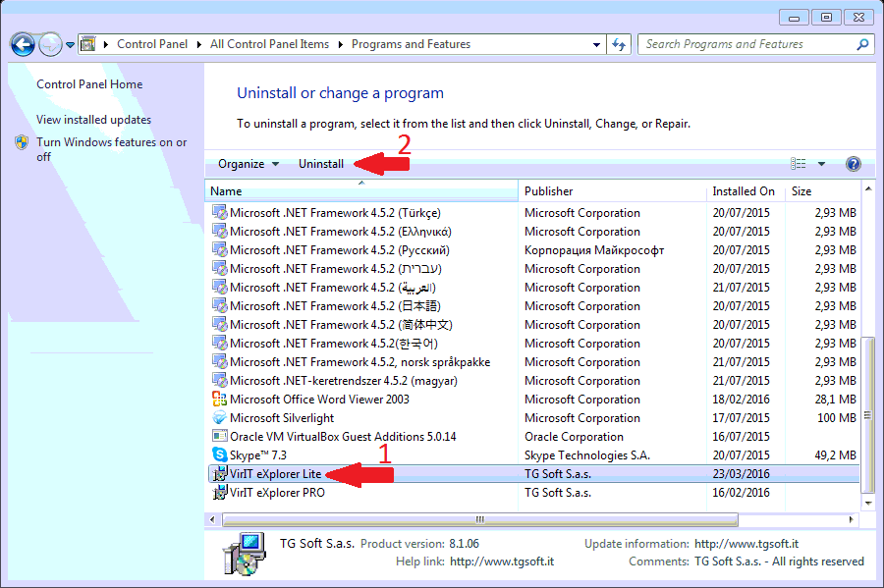Click Skype Technologies S.A. publisher cell

(x=587, y=455)
